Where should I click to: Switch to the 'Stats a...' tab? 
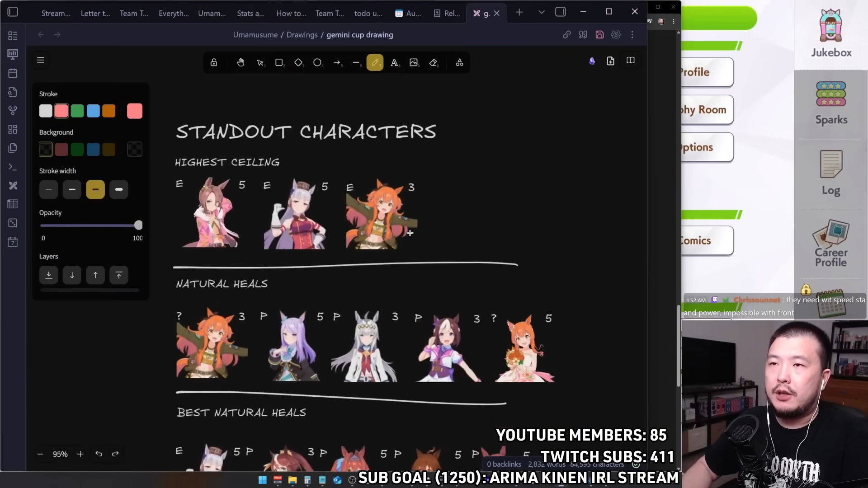tap(251, 14)
